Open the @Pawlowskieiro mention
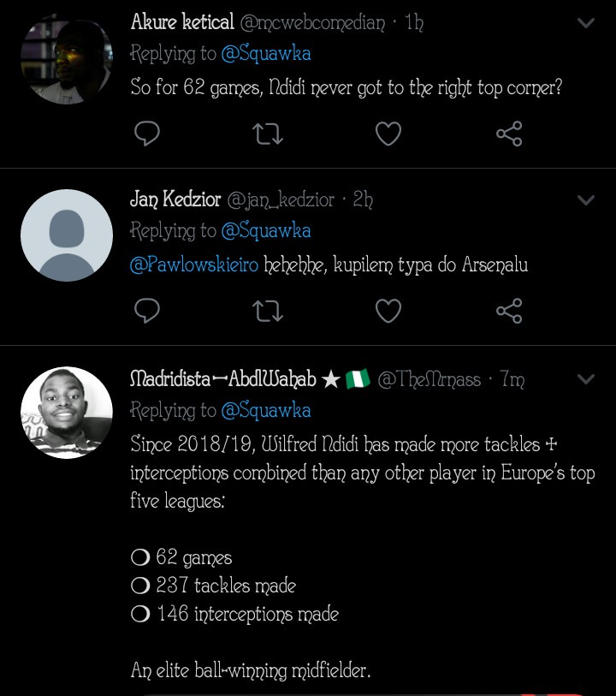The width and height of the screenshot is (616, 696). tap(194, 265)
